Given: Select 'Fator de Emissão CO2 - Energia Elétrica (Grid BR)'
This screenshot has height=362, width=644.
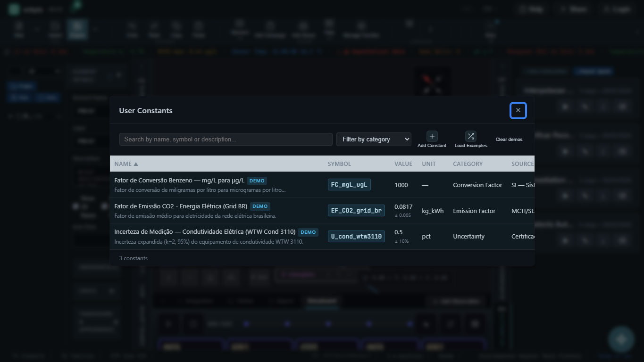Looking at the screenshot, I should click(x=181, y=206).
